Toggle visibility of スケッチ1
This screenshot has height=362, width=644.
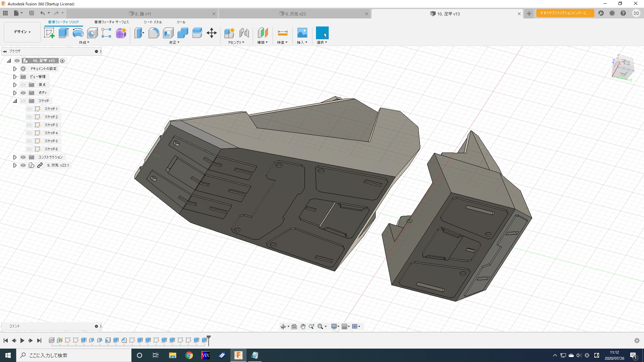click(29, 109)
